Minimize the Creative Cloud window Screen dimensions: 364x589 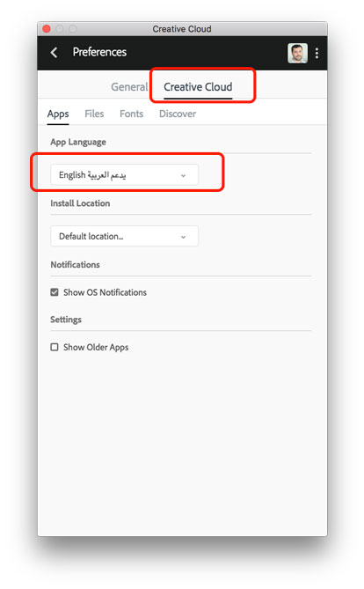point(60,29)
